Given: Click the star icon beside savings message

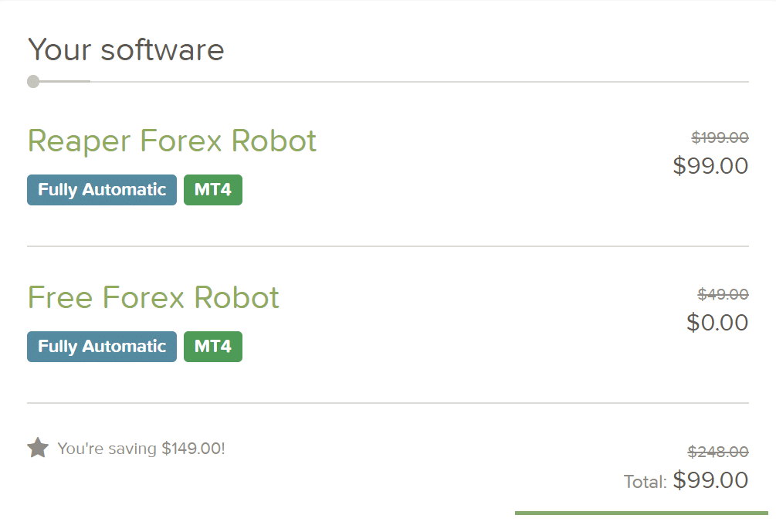Looking at the screenshot, I should [x=38, y=448].
